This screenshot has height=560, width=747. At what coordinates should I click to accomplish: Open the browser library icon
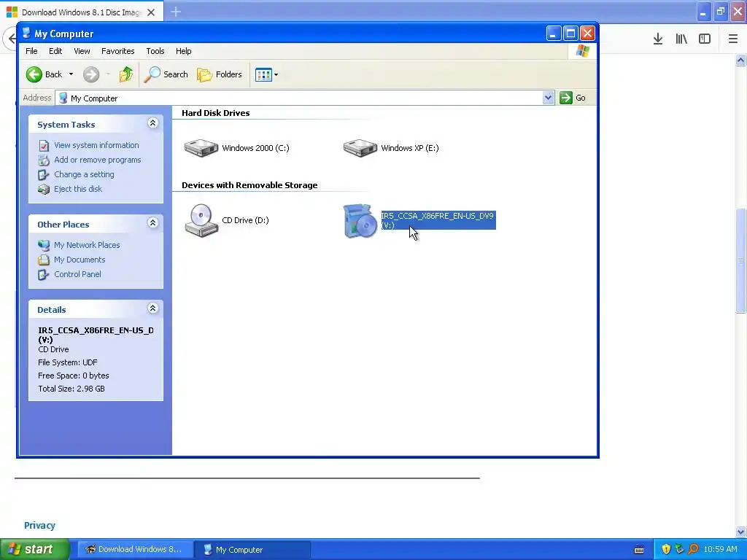coord(681,39)
